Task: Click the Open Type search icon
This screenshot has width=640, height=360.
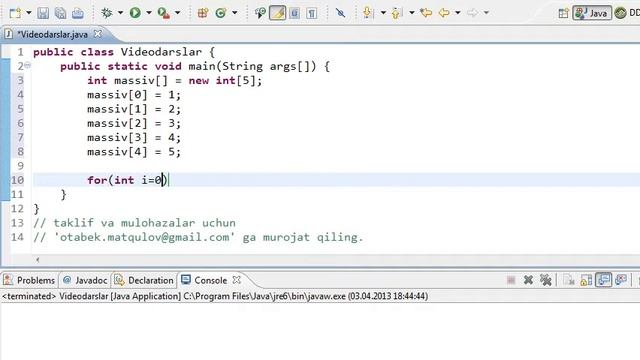Action: tap(260, 13)
